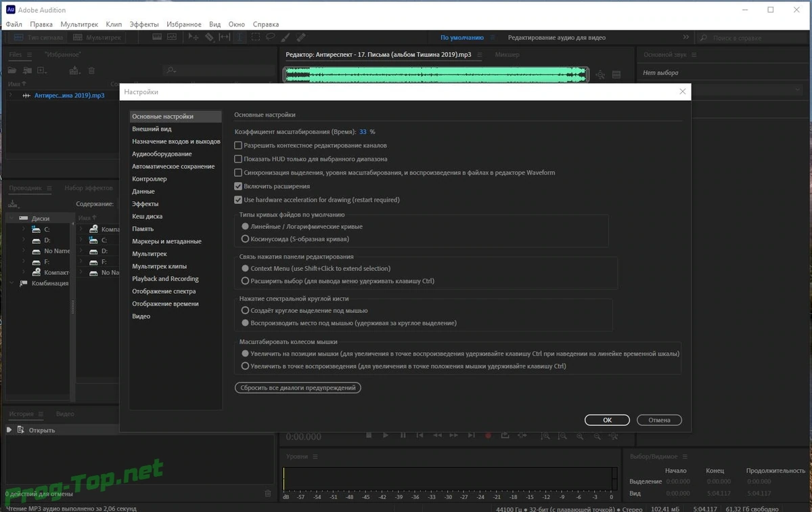Open the Редактор panel hamburger menu
812x512 pixels.
[x=480, y=54]
